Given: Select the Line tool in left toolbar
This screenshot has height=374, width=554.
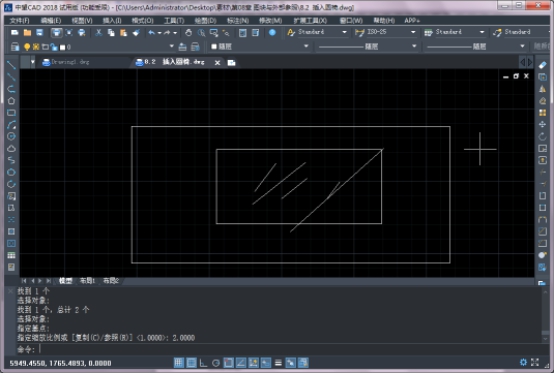Looking at the screenshot, I should pyautogui.click(x=11, y=65).
